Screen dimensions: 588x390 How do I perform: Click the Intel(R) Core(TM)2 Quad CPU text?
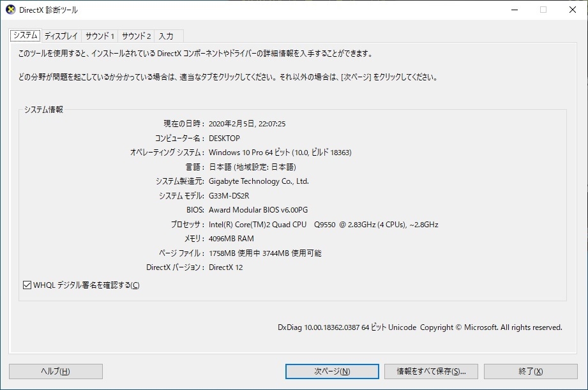[257, 225]
